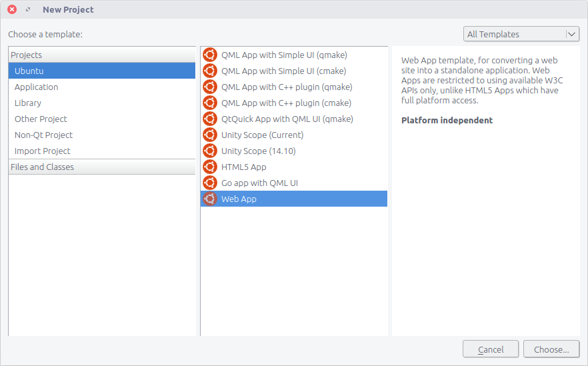The height and width of the screenshot is (366, 588).
Task: Select the Other Project category
Action: point(101,119)
